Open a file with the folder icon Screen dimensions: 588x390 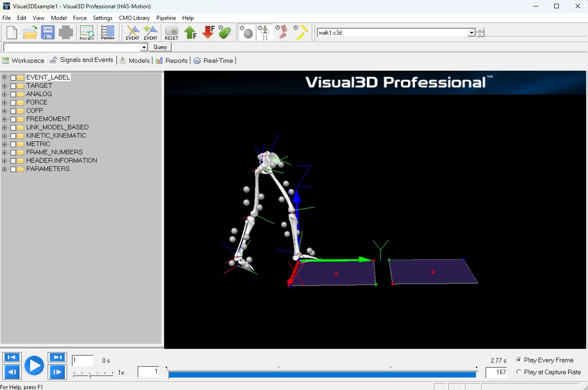(30, 32)
